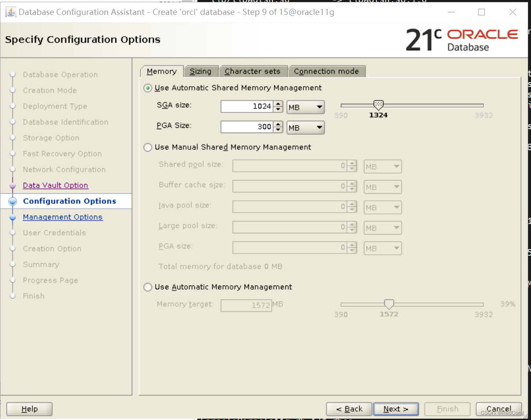
Task: Click the Java pool size input field
Action: pos(290,207)
